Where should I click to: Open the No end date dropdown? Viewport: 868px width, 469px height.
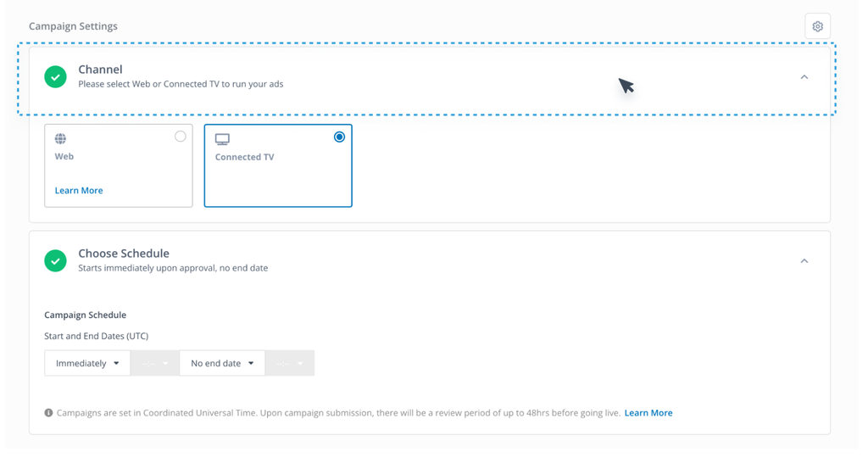pos(222,363)
